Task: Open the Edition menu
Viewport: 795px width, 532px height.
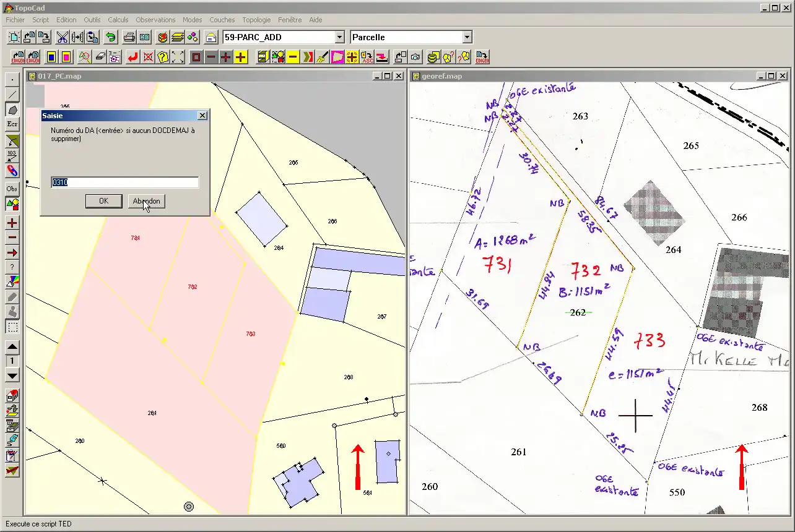Action: [x=66, y=20]
